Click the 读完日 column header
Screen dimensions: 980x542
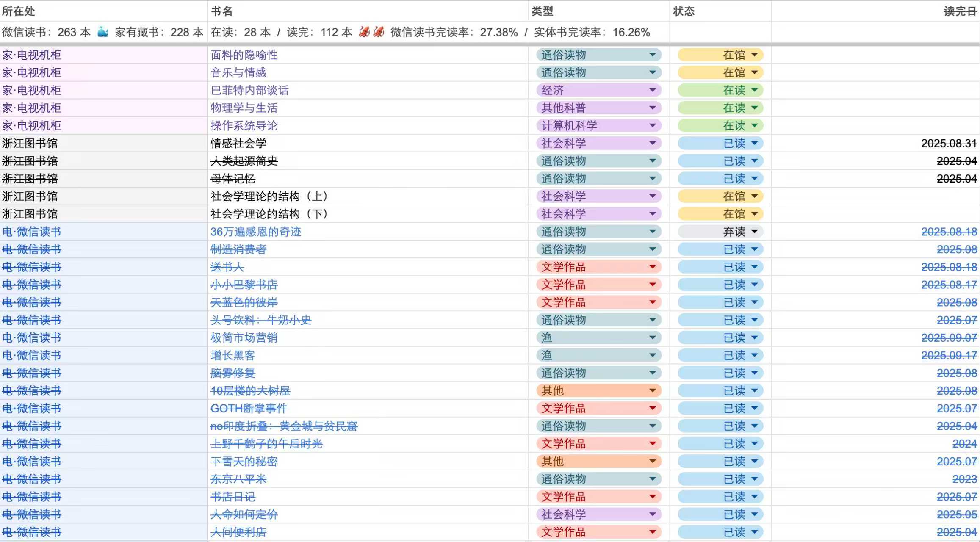960,11
